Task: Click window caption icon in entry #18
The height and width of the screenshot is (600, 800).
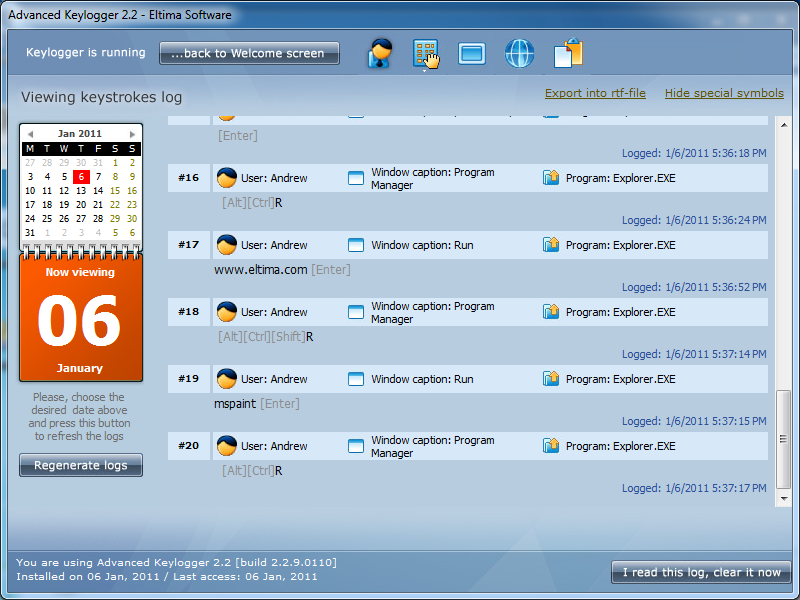Action: pyautogui.click(x=356, y=312)
